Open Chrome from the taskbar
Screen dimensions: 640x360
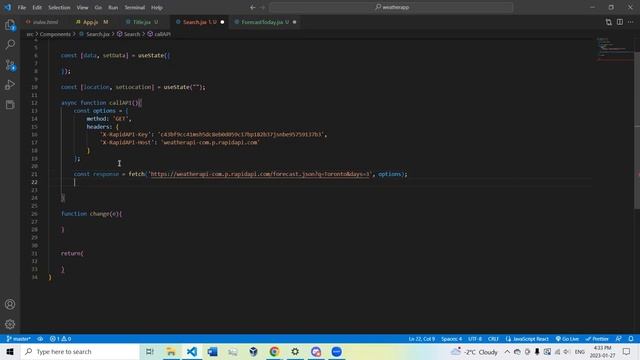click(274, 351)
